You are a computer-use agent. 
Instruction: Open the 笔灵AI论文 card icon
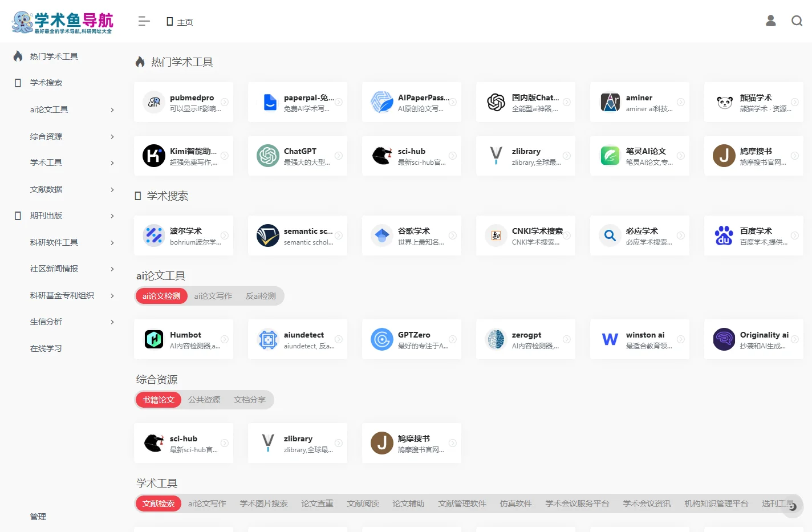pyautogui.click(x=610, y=156)
